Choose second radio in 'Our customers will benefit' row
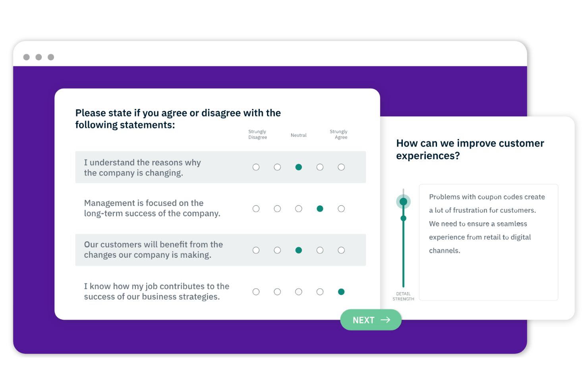The image size is (588, 392). (x=277, y=250)
